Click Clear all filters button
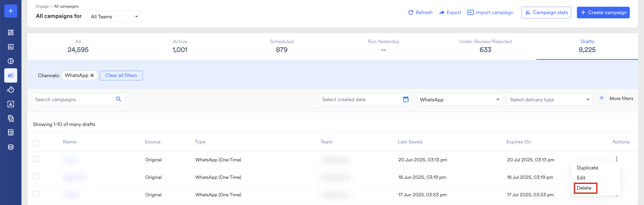 (121, 75)
